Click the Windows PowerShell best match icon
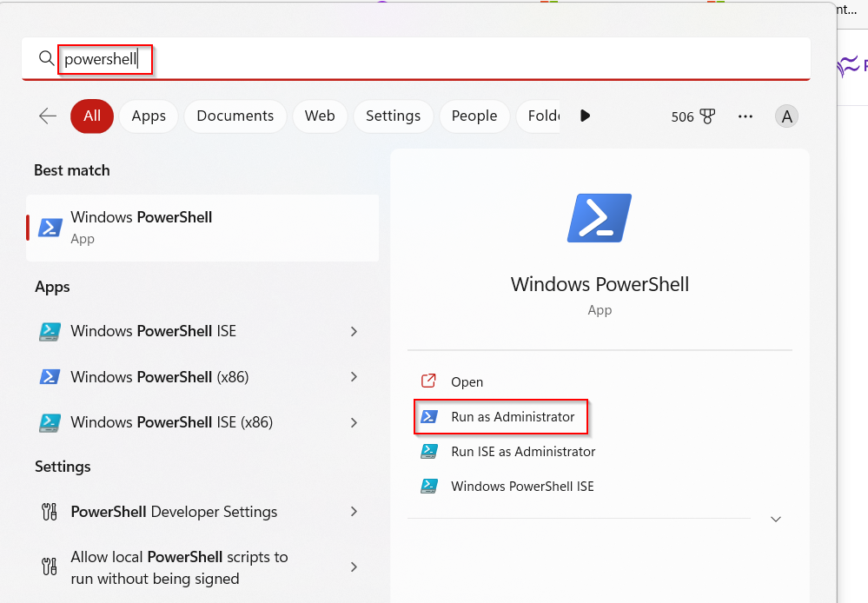Viewport: 868px width, 603px height. 50,228
